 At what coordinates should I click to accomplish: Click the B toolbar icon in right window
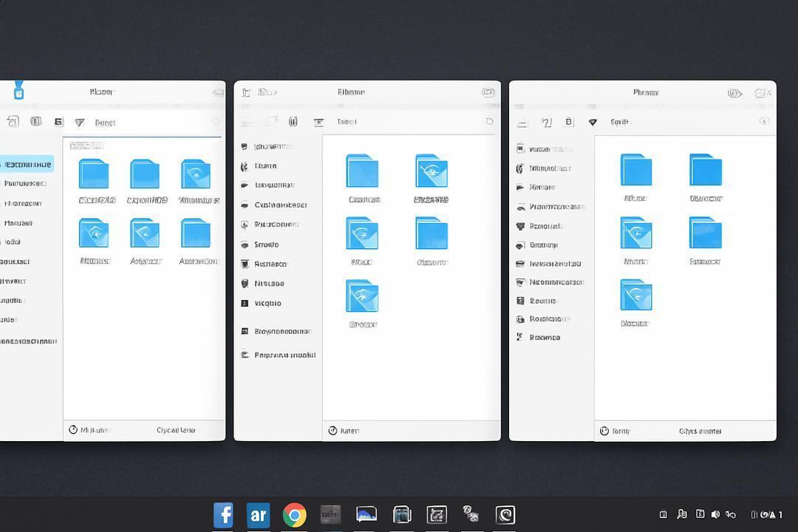pos(569,122)
